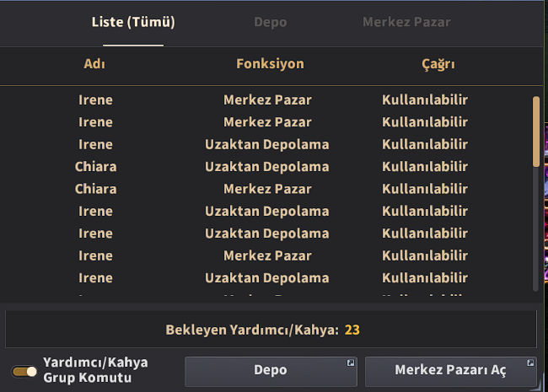
Task: Switch to the Depo tab
Action: click(270, 22)
